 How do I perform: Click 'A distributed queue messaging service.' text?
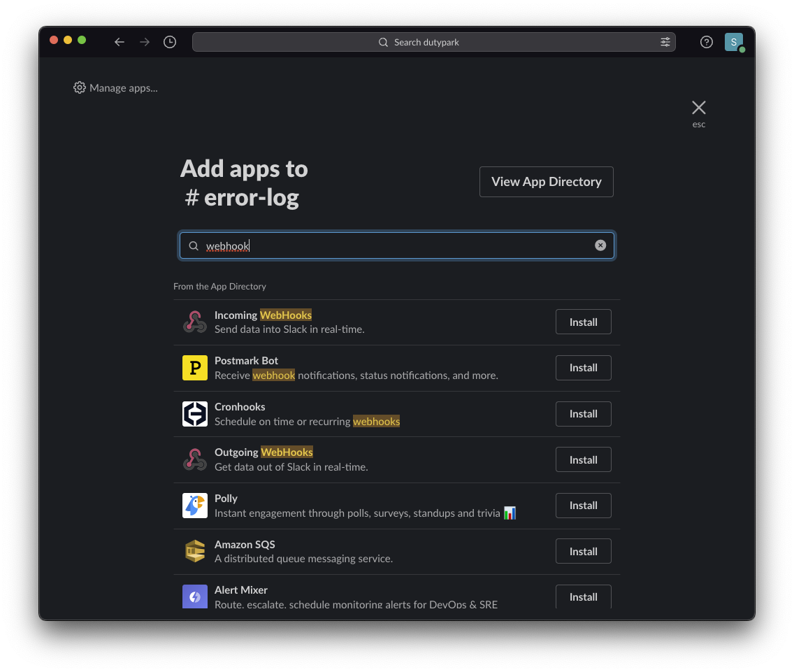tap(303, 559)
